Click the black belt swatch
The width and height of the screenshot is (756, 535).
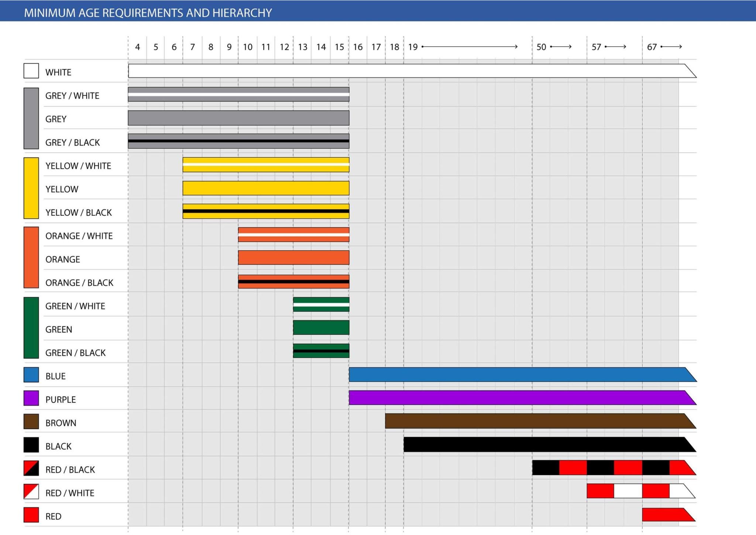pos(31,445)
